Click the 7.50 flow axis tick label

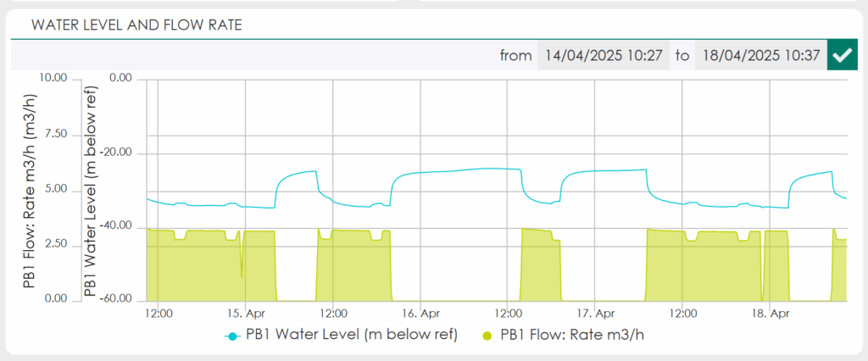click(56, 134)
